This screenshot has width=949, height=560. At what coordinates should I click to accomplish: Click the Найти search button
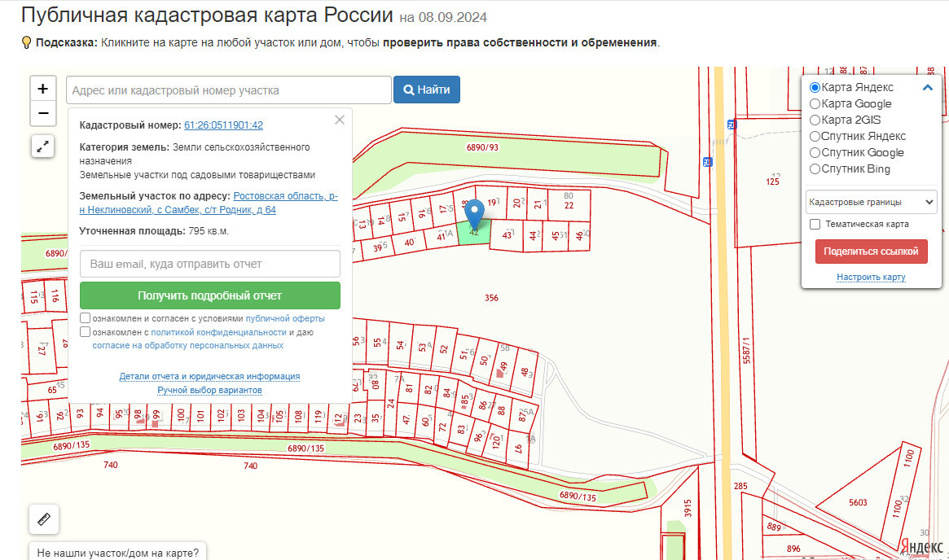tap(427, 90)
